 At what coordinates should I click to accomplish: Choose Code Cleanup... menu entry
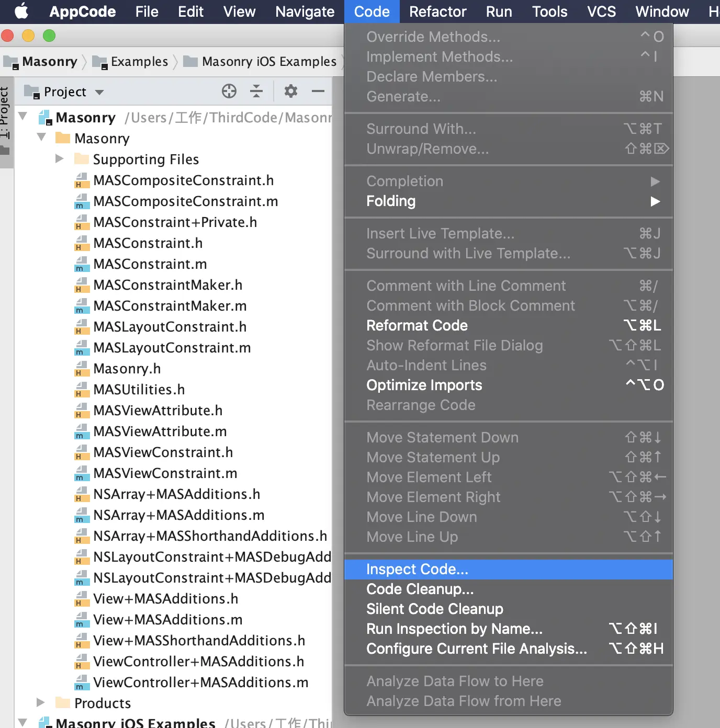(x=509, y=589)
